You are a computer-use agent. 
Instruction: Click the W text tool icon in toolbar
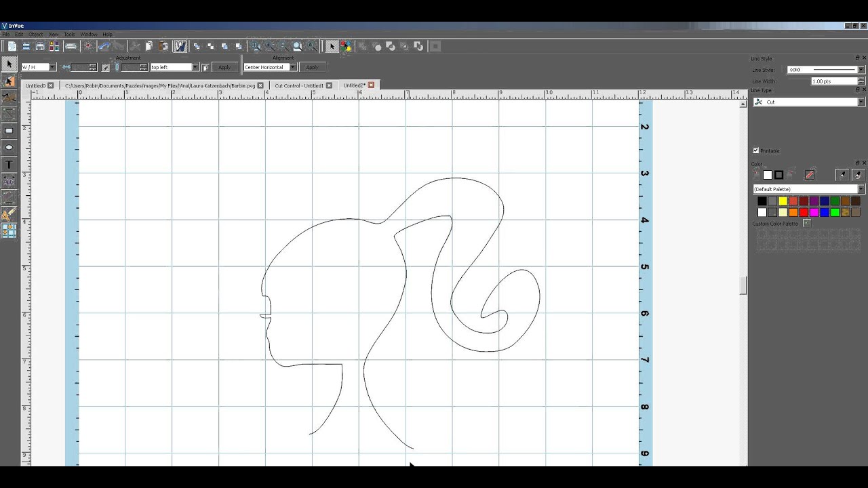(180, 46)
